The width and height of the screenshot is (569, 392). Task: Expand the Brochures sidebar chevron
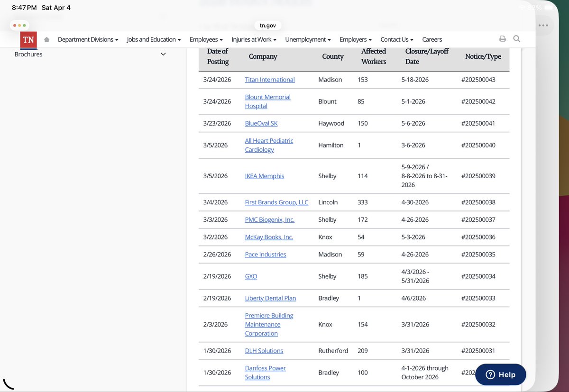[163, 54]
